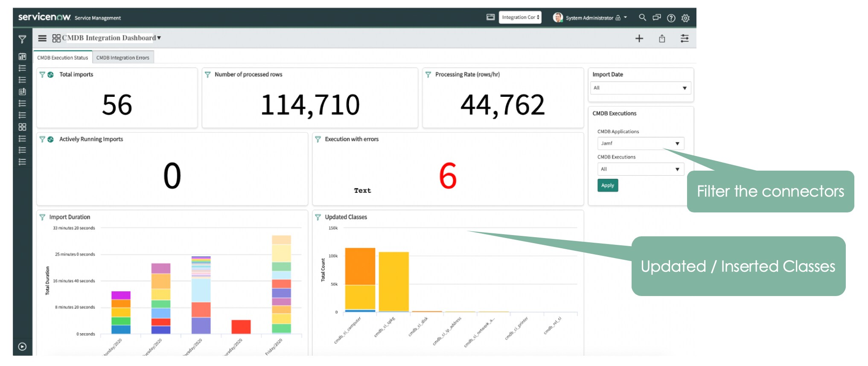Click filter funnel on Actively Running Imports
The image size is (868, 366).
pos(42,139)
